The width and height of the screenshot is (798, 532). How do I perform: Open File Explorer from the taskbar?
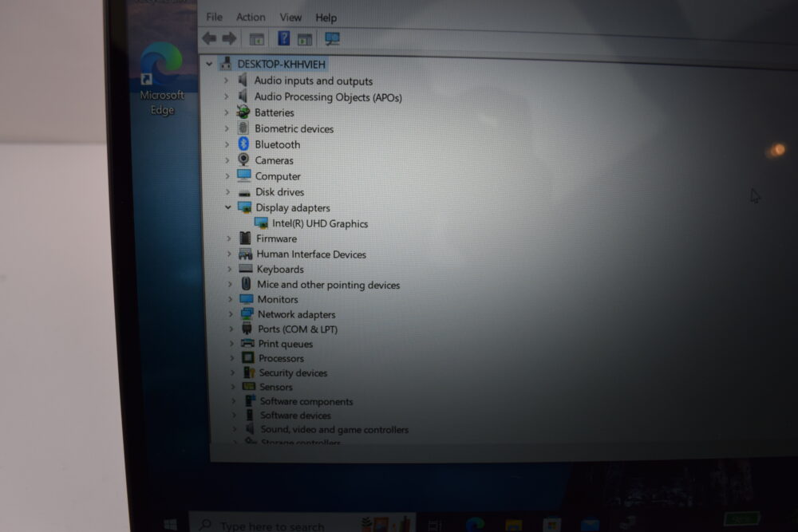pyautogui.click(x=513, y=524)
